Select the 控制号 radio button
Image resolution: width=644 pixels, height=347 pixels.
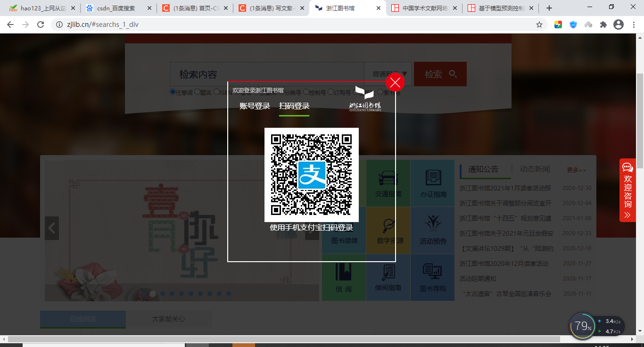tap(306, 92)
